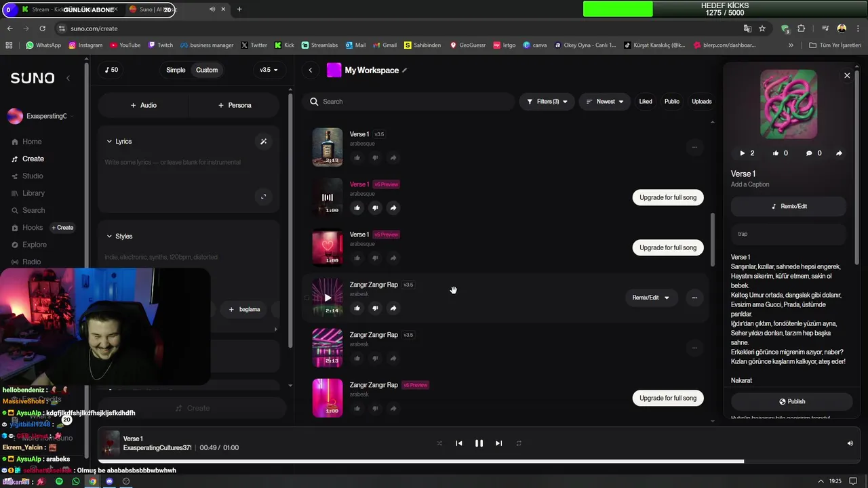Image resolution: width=868 pixels, height=488 pixels.
Task: Like the Zangır Zangır Rap 2:14 song
Action: 357,308
